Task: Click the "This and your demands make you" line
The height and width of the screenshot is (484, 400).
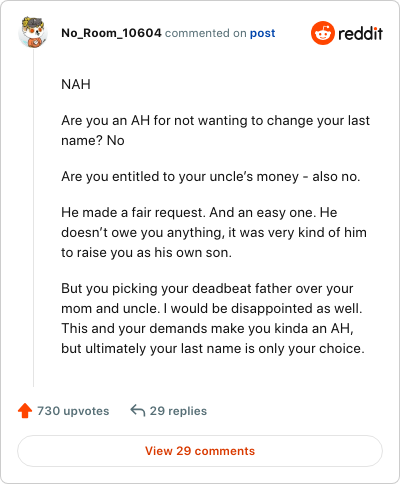Action: [207, 328]
